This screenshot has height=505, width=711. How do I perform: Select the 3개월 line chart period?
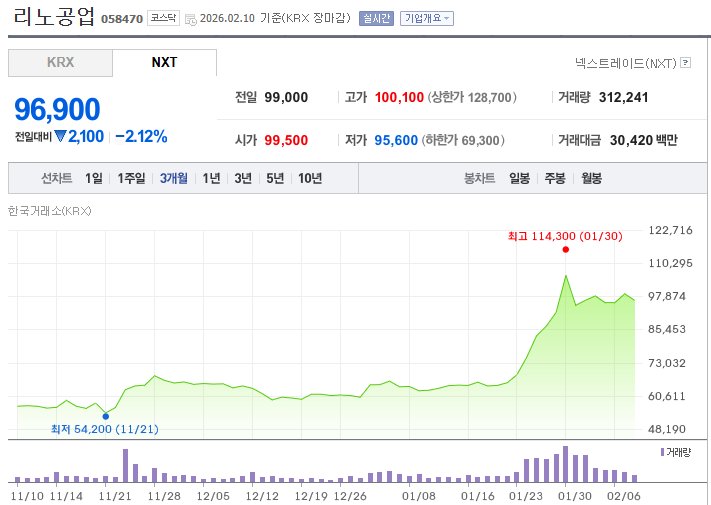(174, 178)
